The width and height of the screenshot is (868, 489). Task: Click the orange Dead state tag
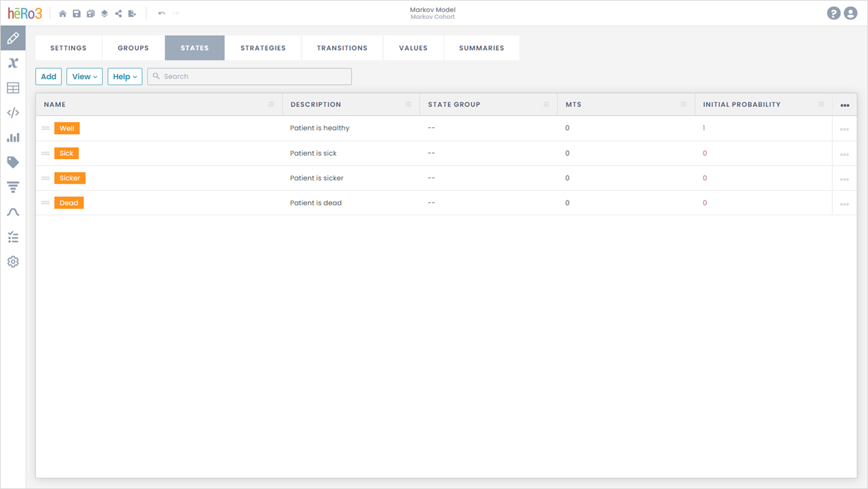click(69, 203)
